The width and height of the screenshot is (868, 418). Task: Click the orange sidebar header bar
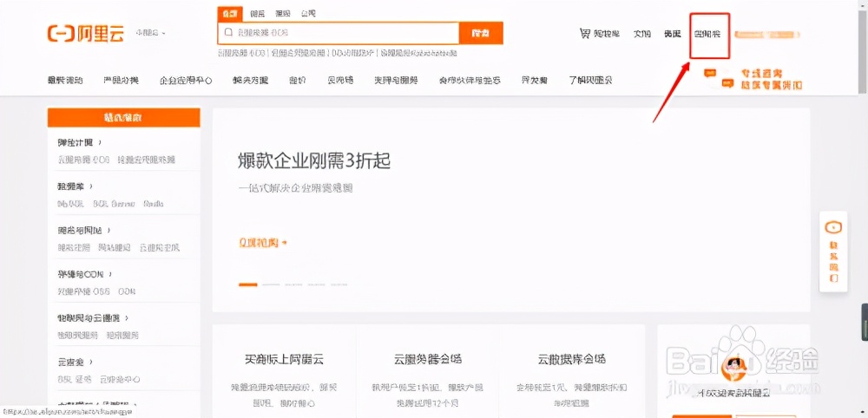point(123,117)
